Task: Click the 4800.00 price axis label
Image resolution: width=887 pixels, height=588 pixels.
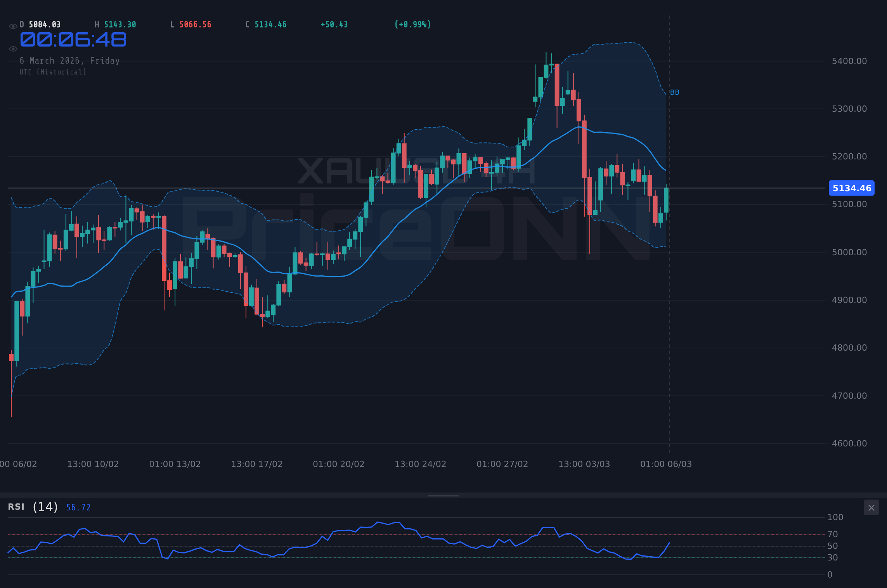Action: point(849,348)
